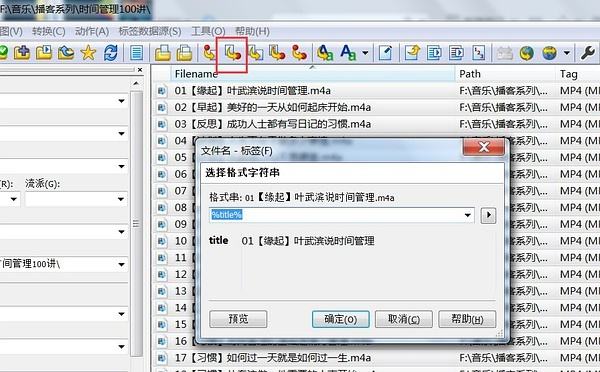The width and height of the screenshot is (600, 372).
Task: Click the file icon of row 10
Action: 161,241
